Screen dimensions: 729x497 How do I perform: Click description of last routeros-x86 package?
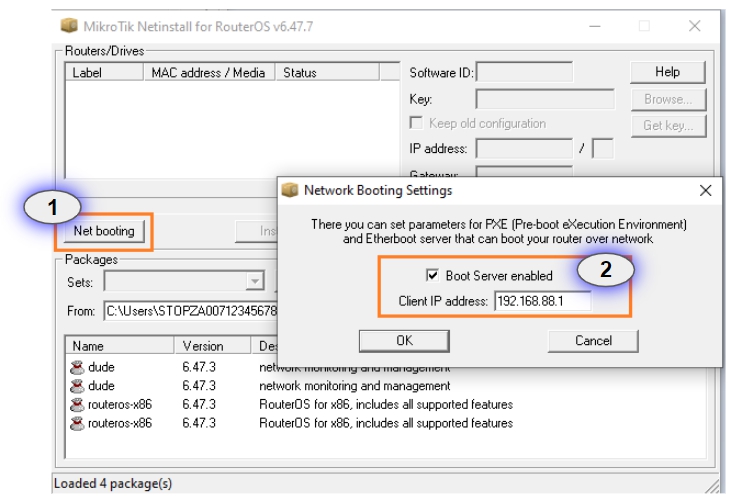386,423
